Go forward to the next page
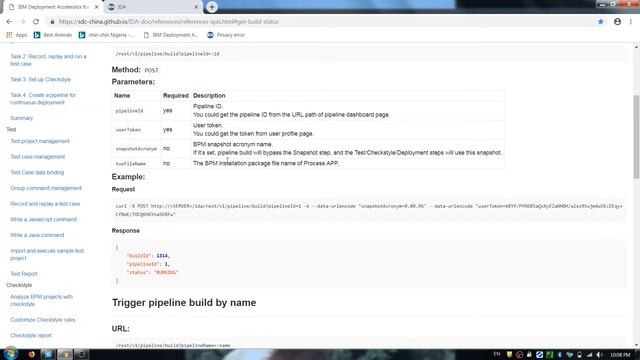This screenshot has width=640, height=360. [22, 22]
